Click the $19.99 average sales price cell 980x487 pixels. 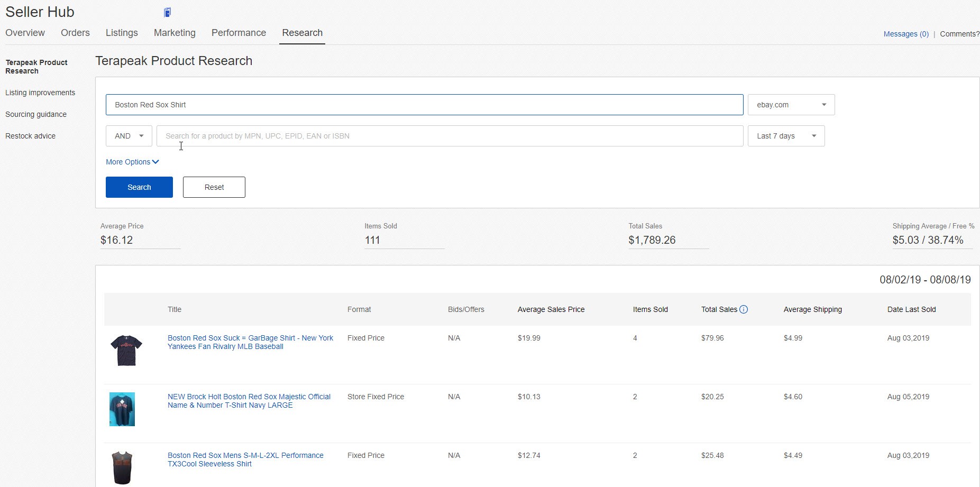point(529,338)
